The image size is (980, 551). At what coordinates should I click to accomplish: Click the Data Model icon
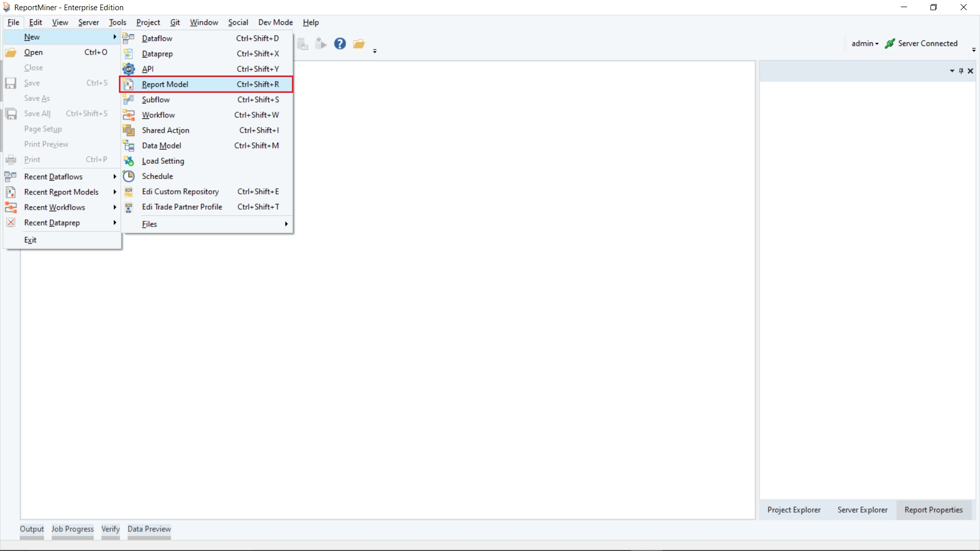pyautogui.click(x=129, y=145)
